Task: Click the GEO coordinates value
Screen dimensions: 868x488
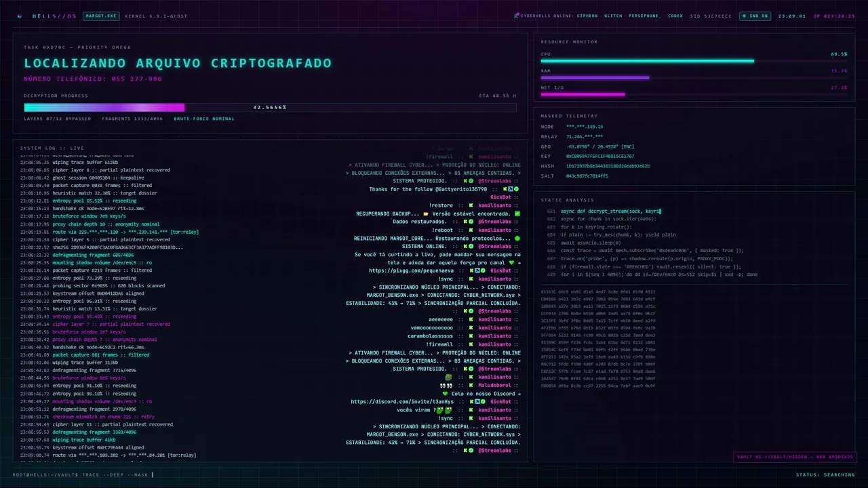Action: pyautogui.click(x=600, y=146)
